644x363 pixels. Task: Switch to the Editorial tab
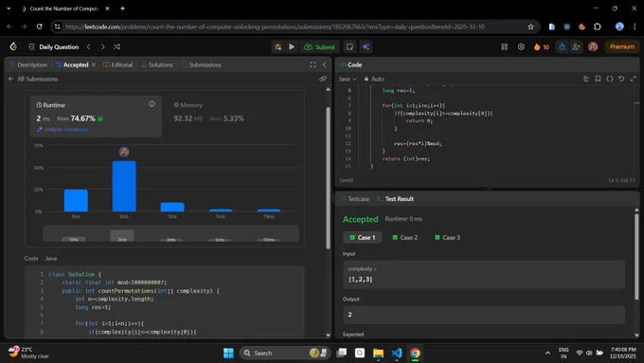pyautogui.click(x=117, y=65)
